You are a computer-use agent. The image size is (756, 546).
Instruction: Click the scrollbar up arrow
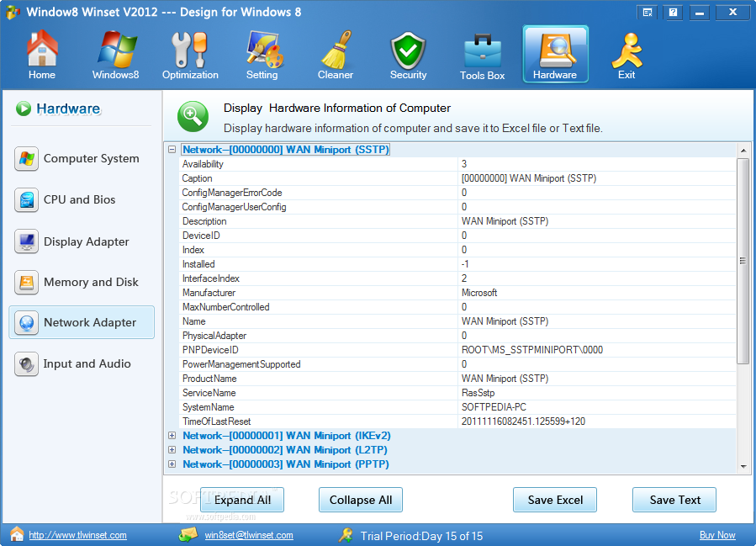click(743, 151)
